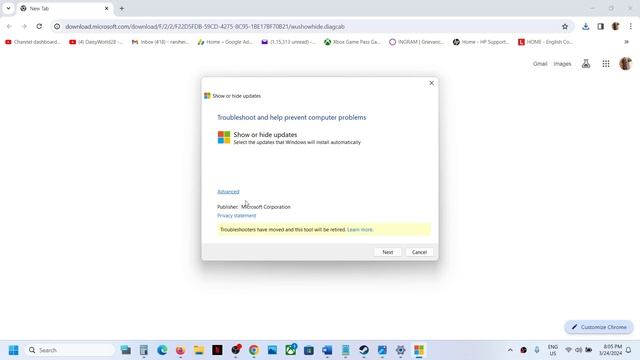Open Settings gear on taskbar
640x360 pixels.
pyautogui.click(x=400, y=350)
